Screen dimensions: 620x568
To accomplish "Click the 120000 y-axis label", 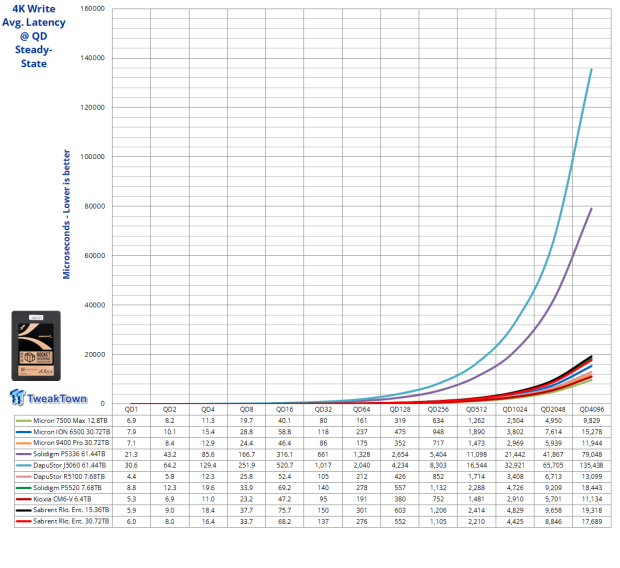I will point(93,108).
